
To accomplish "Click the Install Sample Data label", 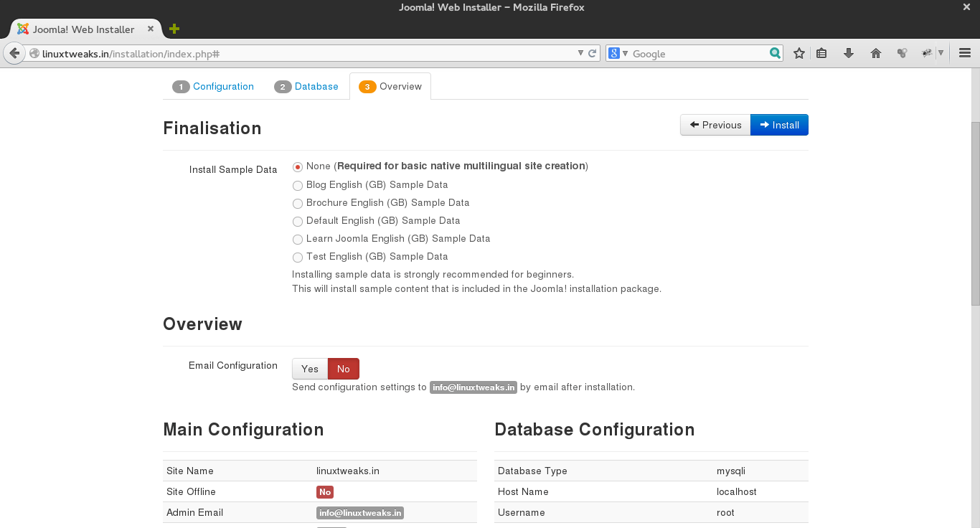I will coord(233,170).
